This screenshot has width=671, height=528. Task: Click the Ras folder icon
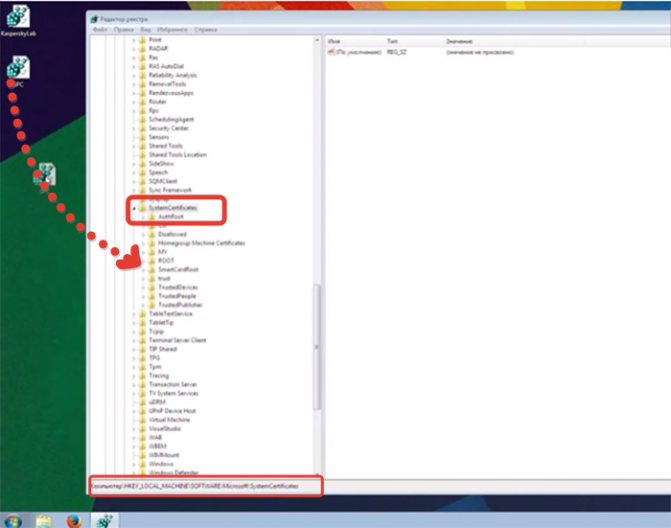click(x=143, y=57)
